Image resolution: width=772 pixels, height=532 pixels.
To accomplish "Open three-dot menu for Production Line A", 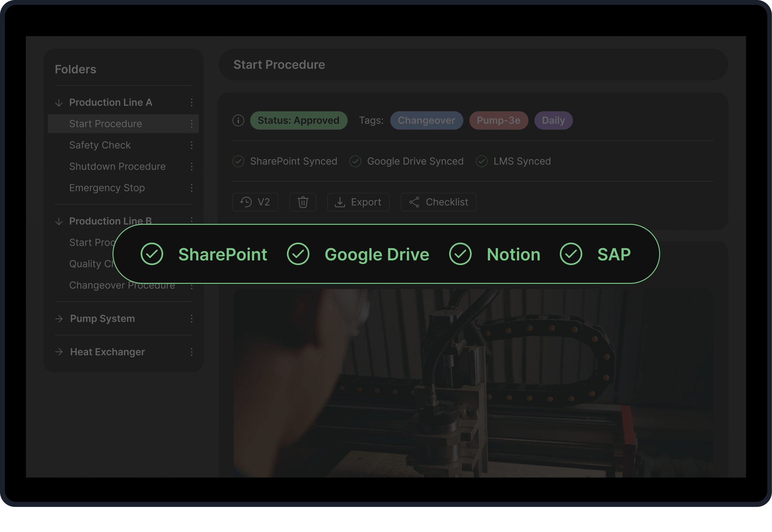I will 192,102.
